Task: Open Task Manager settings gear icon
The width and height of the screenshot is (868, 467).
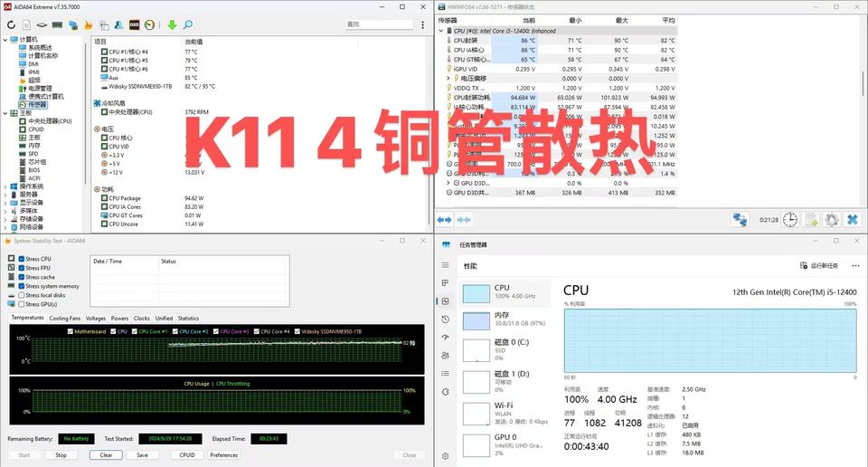Action: (x=446, y=456)
